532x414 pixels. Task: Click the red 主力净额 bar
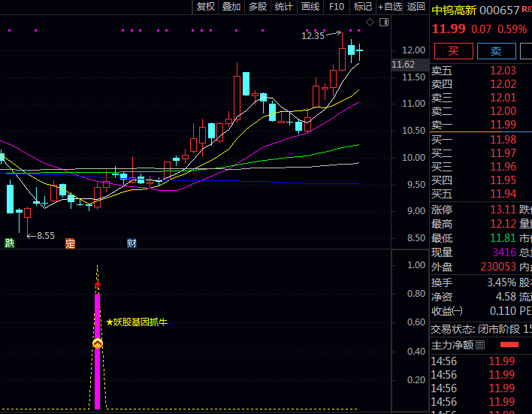(509, 345)
